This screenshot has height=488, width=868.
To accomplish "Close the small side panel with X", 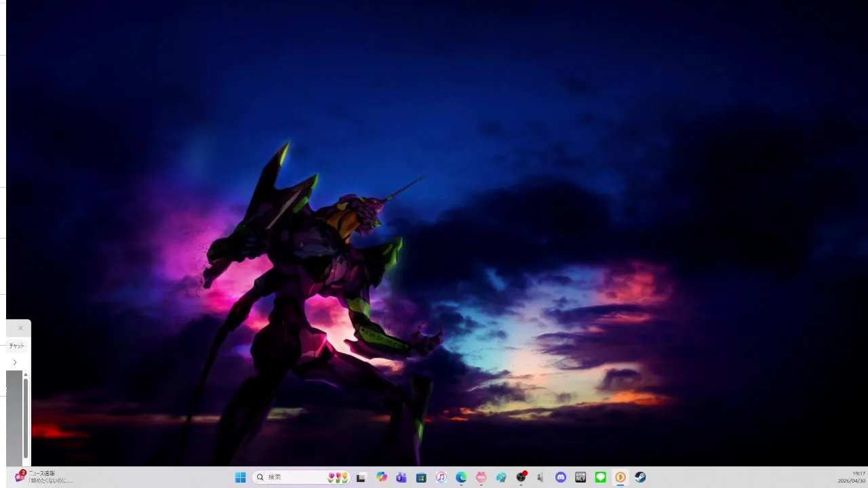I will (20, 328).
